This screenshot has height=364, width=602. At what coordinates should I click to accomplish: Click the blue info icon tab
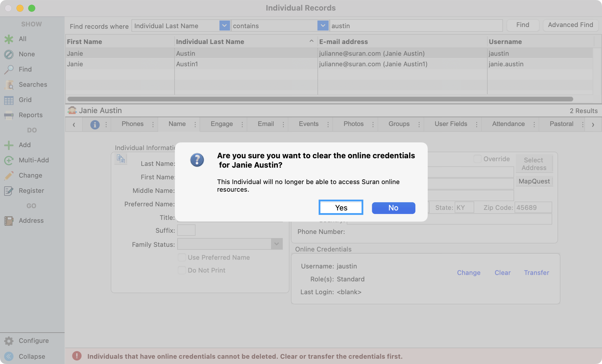pos(95,124)
